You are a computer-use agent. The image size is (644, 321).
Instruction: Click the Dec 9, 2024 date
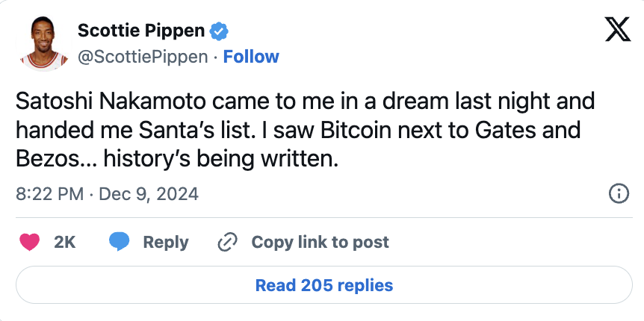click(x=151, y=194)
